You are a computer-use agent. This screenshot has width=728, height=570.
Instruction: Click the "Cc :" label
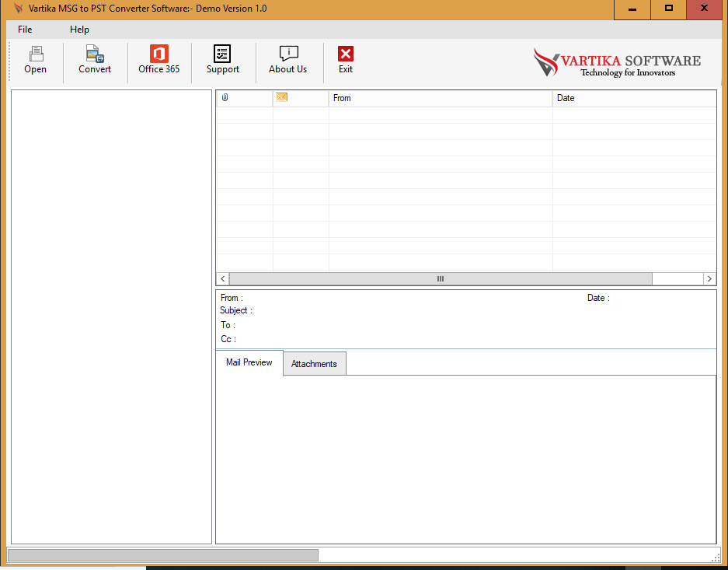[228, 339]
